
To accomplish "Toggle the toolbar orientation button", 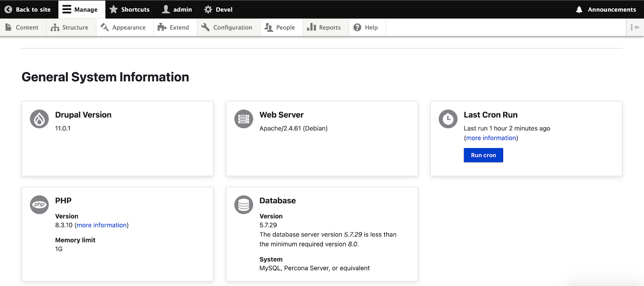I will point(635,27).
